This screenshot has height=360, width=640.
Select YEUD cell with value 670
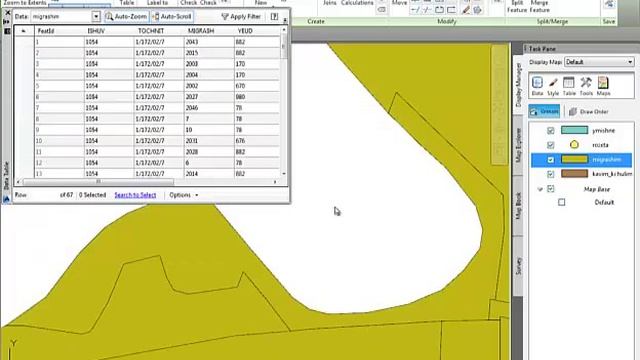click(x=257, y=86)
